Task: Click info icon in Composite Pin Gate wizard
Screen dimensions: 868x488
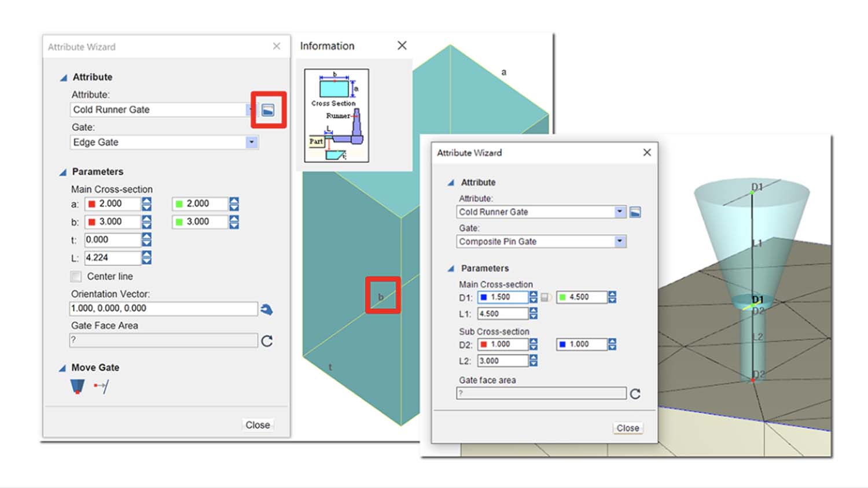Action: point(635,212)
